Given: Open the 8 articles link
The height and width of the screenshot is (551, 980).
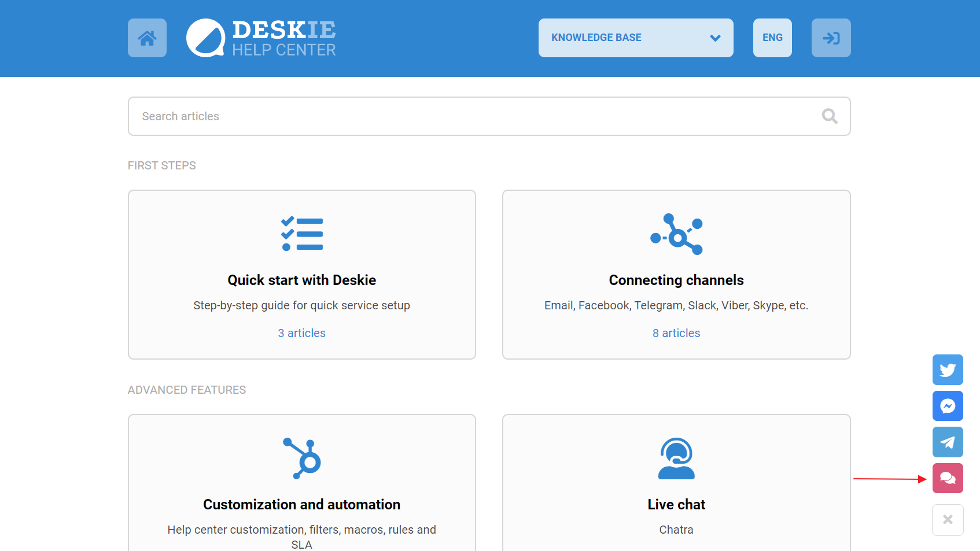Looking at the screenshot, I should point(676,333).
